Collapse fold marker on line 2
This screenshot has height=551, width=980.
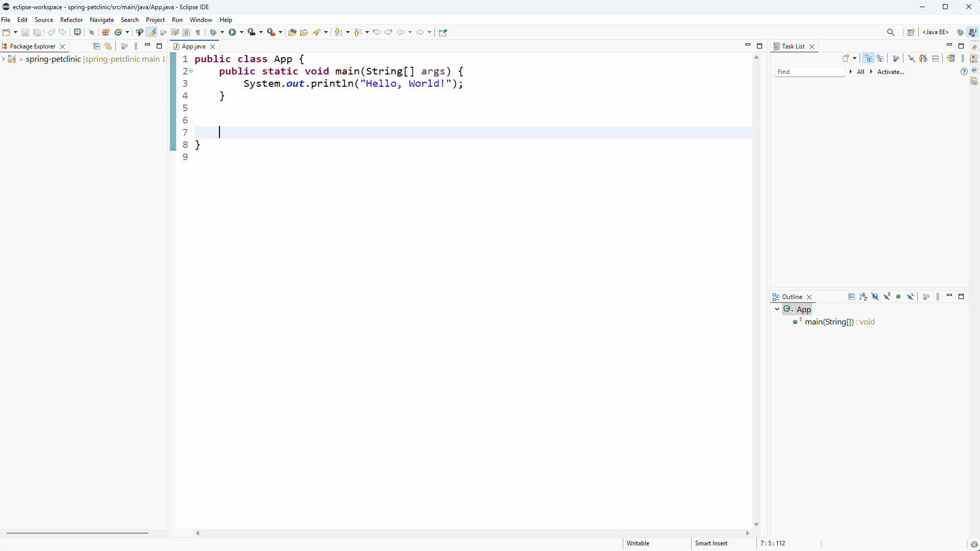(x=191, y=71)
